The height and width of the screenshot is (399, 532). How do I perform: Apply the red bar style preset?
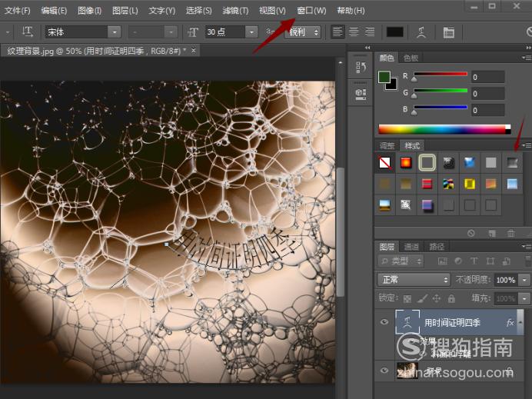pyautogui.click(x=427, y=184)
